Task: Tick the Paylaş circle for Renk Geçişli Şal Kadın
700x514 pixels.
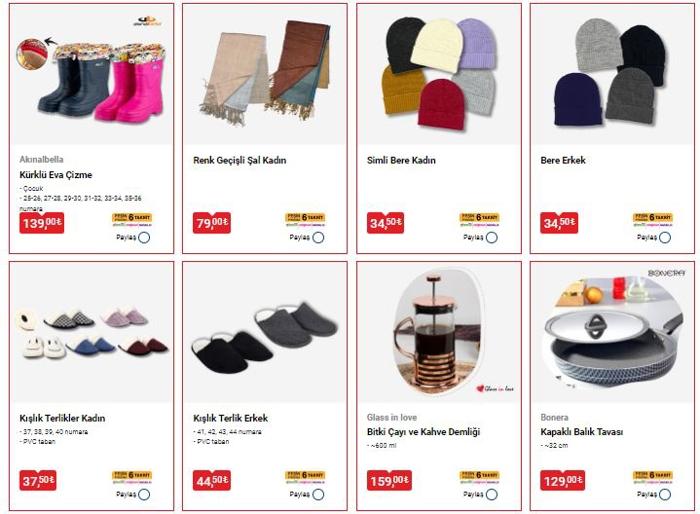Action: point(318,238)
